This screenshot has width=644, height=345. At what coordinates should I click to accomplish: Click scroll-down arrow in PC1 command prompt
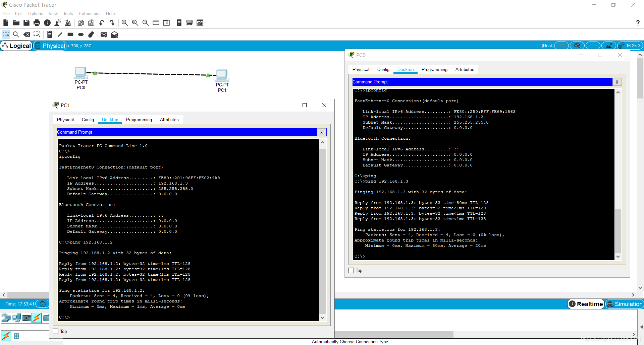click(x=322, y=318)
